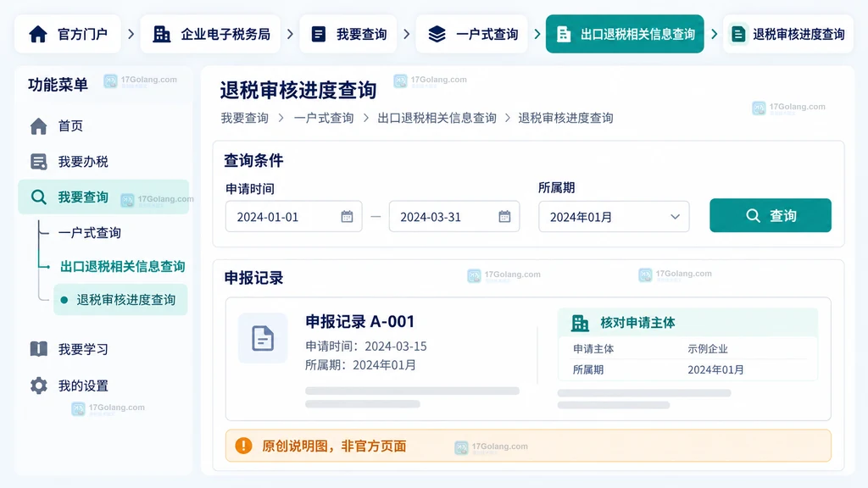
Task: Click the dropdown arrow of 所属期 selector
Action: [675, 217]
